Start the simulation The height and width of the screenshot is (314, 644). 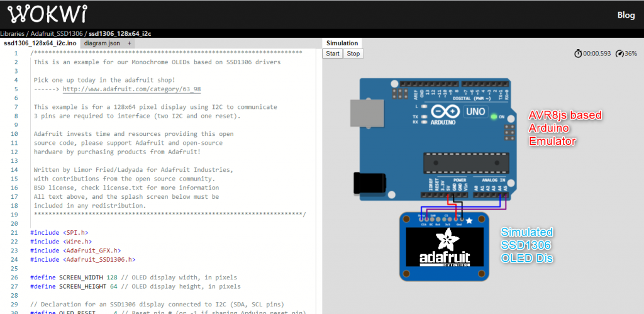[333, 53]
